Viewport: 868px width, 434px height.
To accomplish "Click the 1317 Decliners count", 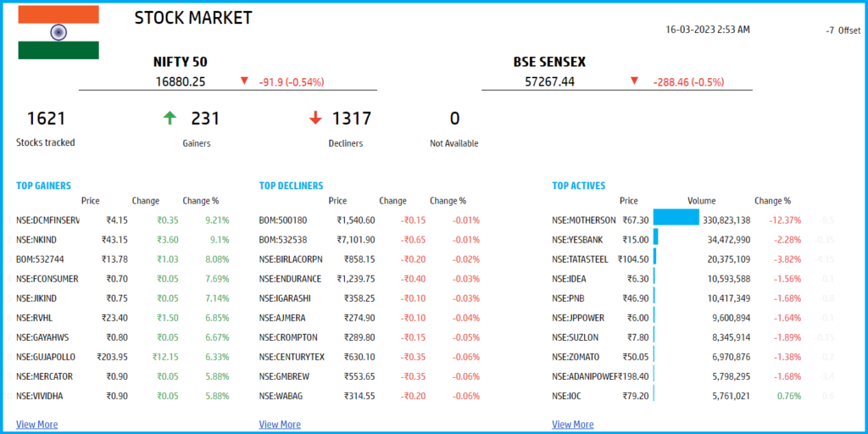I will coord(352,118).
